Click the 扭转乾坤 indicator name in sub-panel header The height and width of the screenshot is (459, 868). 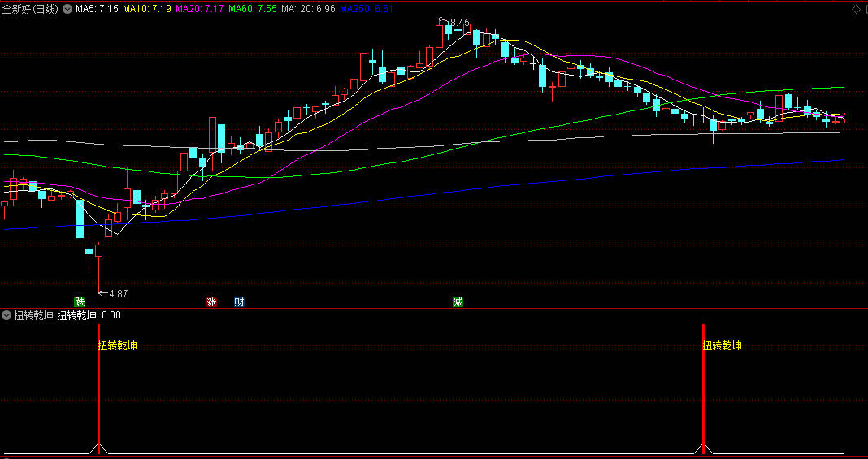(34, 316)
